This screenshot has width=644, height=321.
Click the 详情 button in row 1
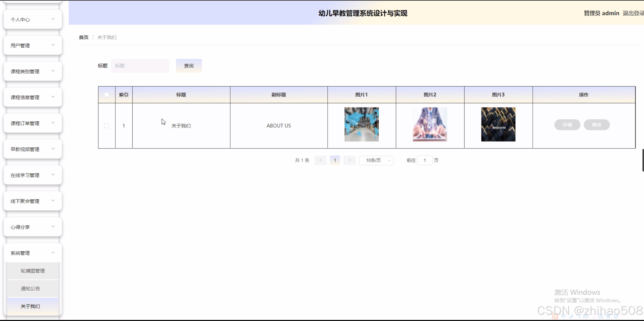coord(567,125)
